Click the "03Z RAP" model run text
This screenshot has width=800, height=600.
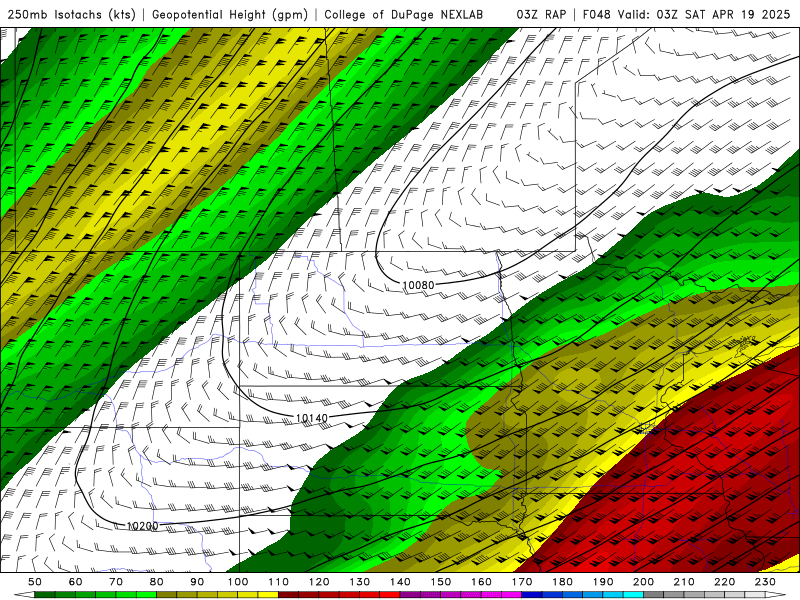click(541, 15)
